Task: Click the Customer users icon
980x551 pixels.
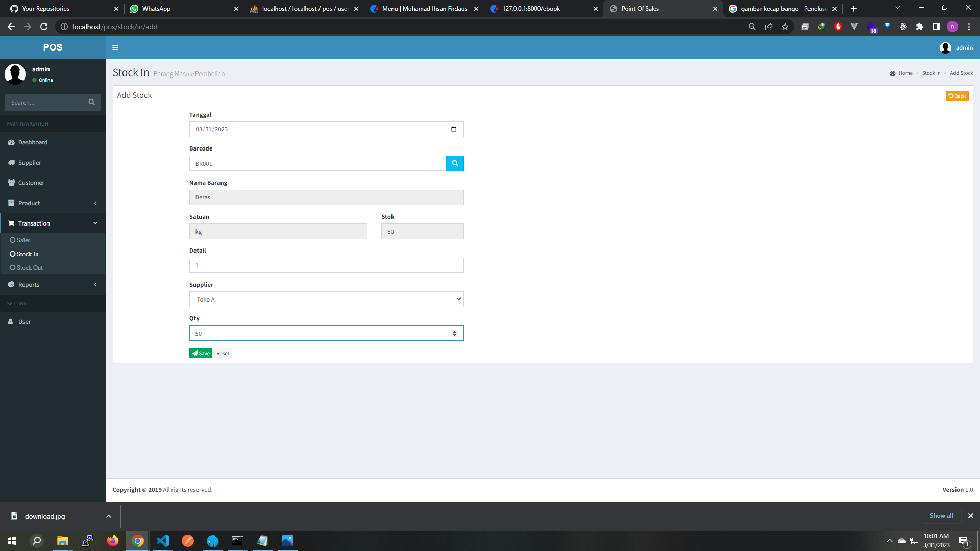Action: pos(11,183)
